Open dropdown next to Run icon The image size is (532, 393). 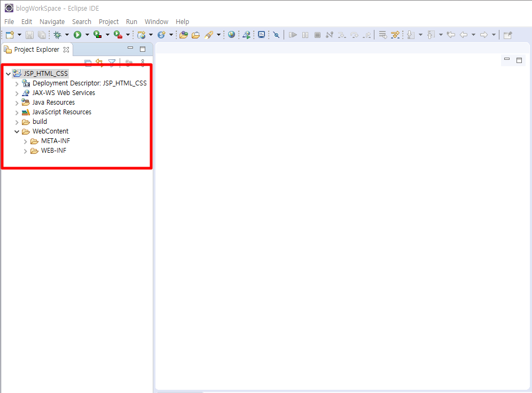(87, 35)
